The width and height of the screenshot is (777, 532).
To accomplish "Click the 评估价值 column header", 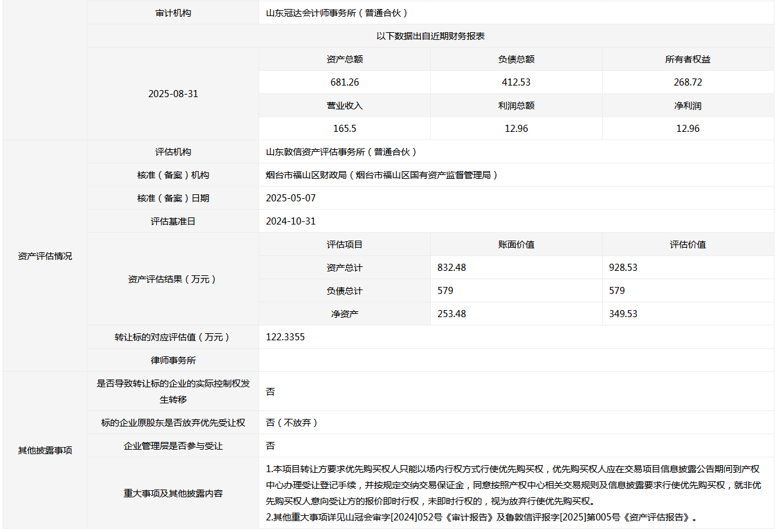I will click(x=688, y=244).
